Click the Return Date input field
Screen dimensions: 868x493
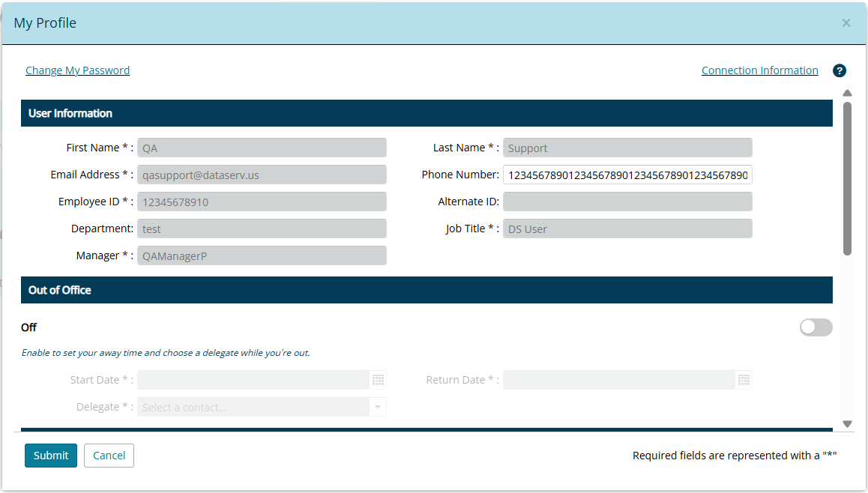619,380
